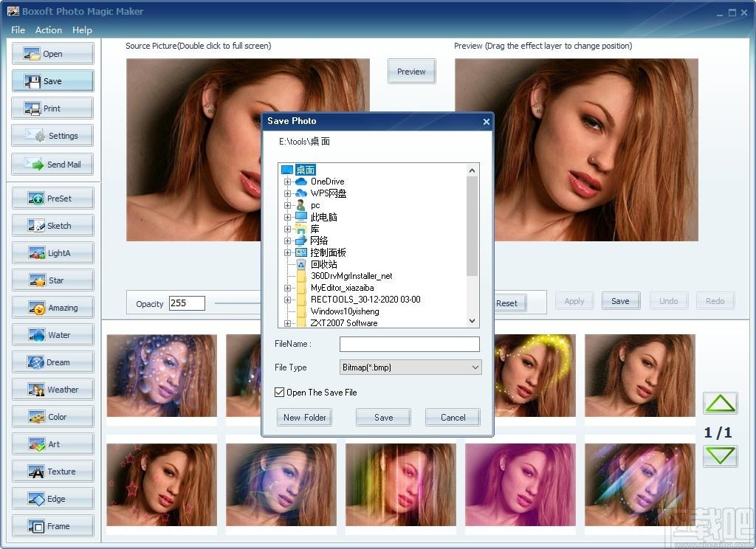Expand the 网络 network node
The image size is (756, 549).
(x=287, y=241)
